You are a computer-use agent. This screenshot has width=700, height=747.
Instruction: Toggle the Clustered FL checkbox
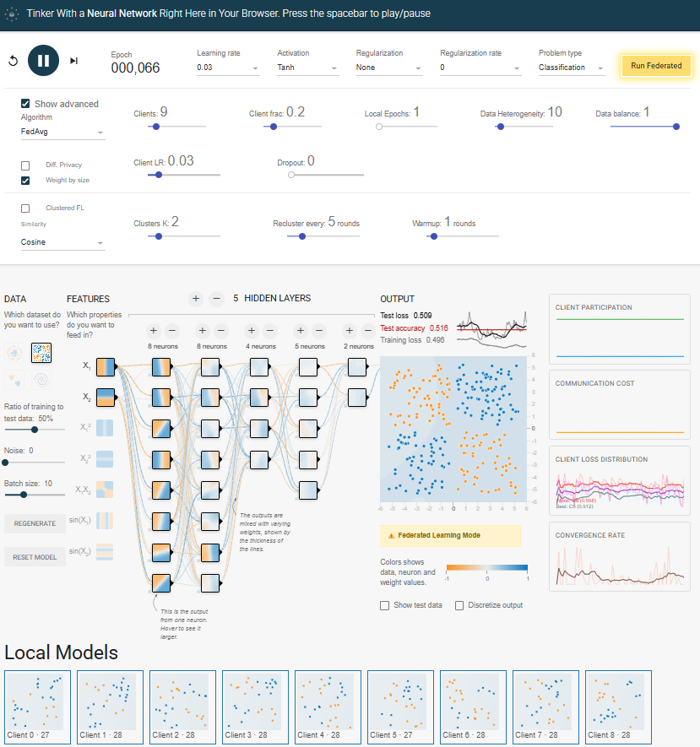25,208
